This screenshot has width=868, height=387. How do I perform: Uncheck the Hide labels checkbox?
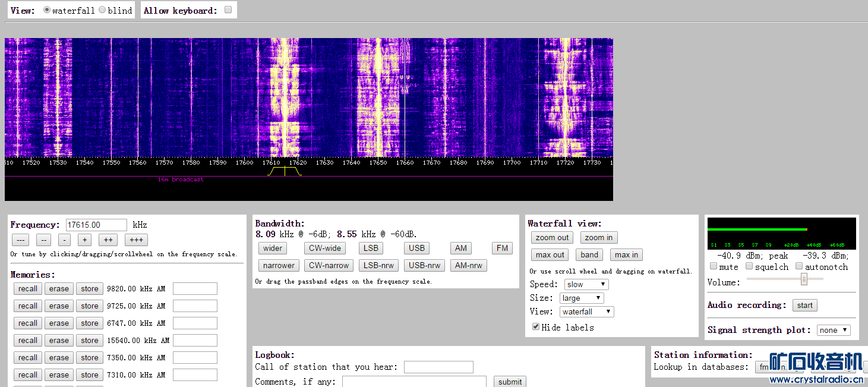pyautogui.click(x=536, y=327)
